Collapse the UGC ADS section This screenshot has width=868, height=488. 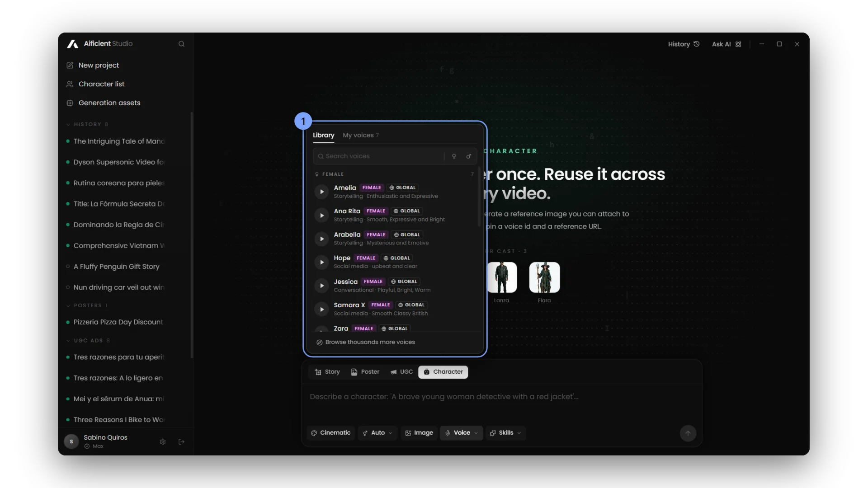[88, 341]
